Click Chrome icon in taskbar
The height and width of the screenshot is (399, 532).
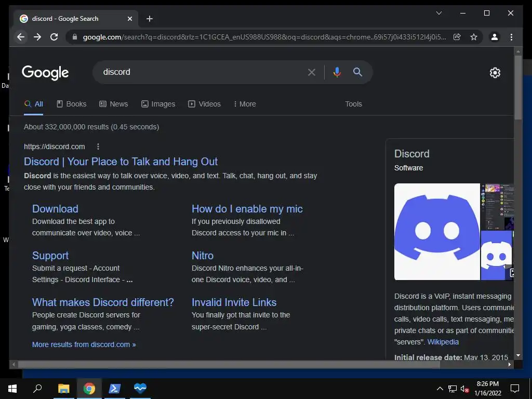pyautogui.click(x=89, y=389)
